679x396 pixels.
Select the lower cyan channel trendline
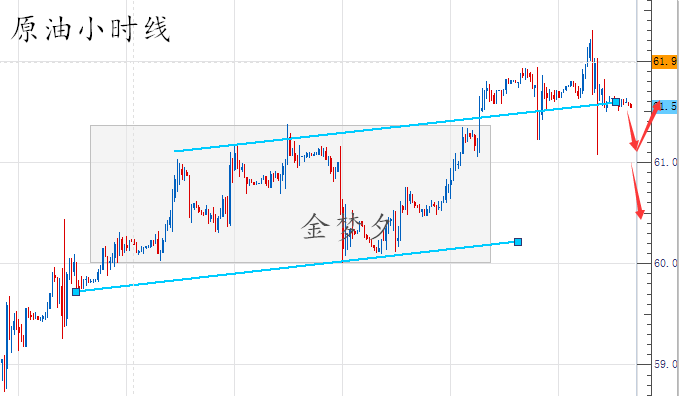(x=297, y=267)
